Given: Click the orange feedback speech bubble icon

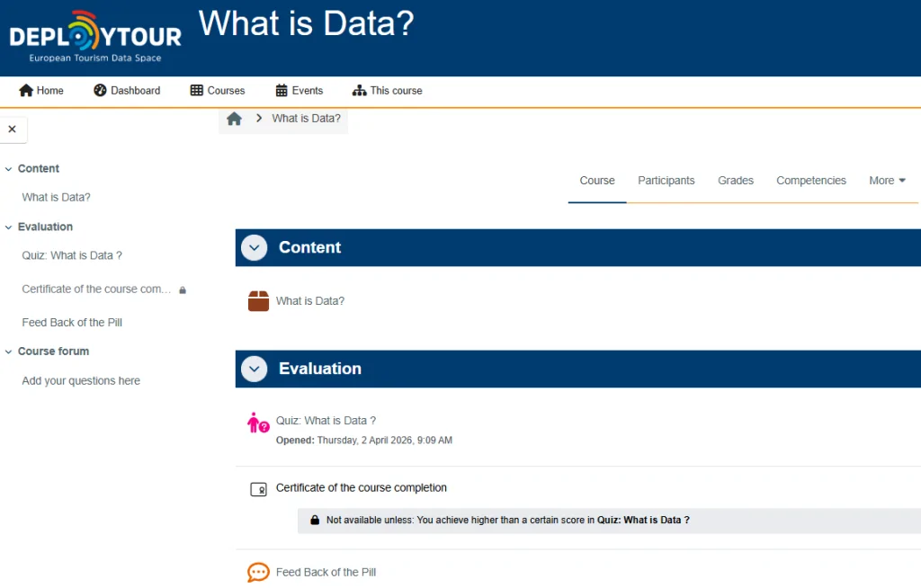Looking at the screenshot, I should [258, 572].
